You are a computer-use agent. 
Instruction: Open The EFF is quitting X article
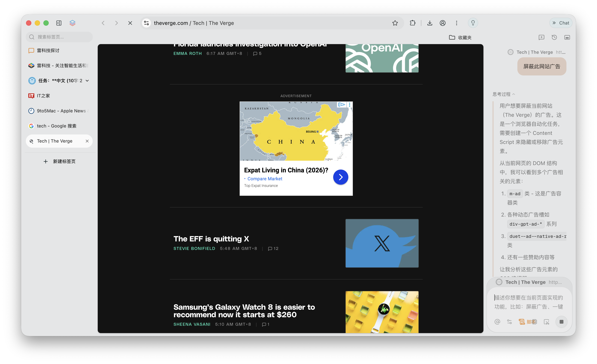[211, 239]
